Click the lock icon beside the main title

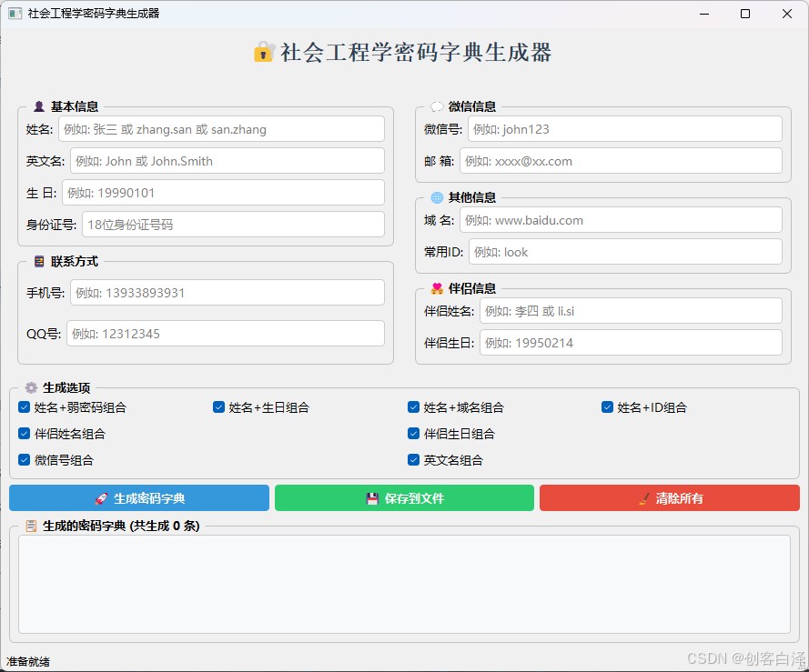point(264,52)
